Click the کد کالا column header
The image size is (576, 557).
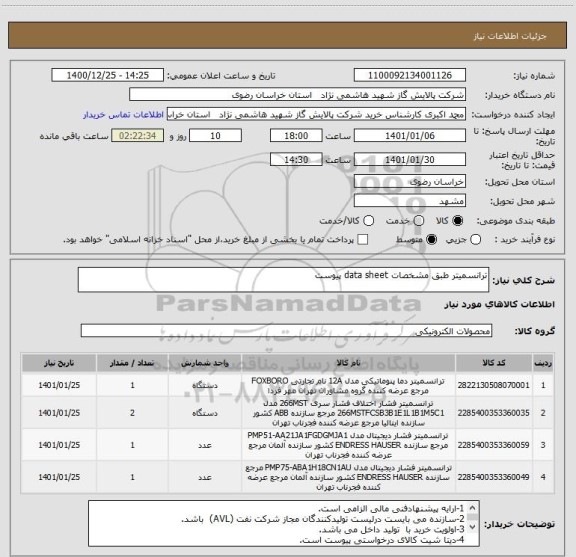[x=494, y=363]
